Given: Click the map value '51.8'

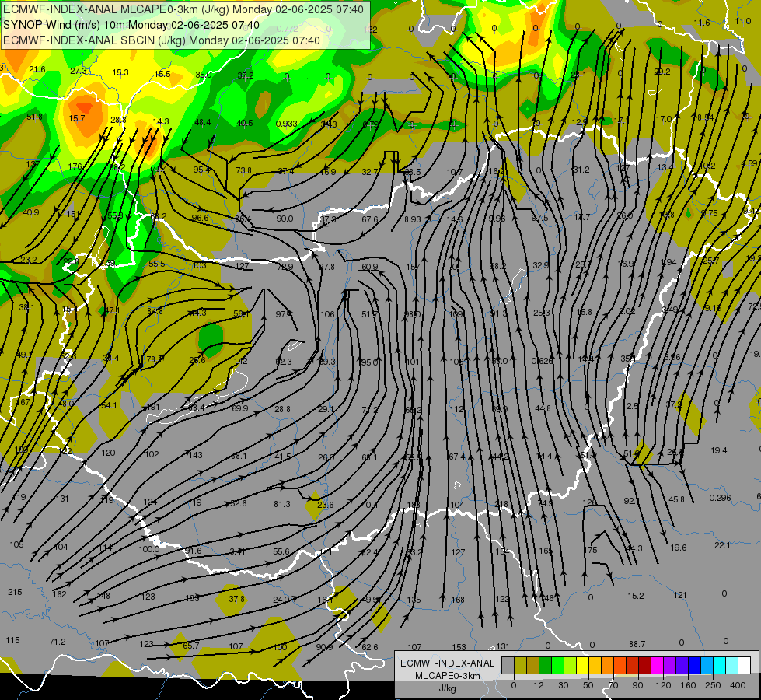Looking at the screenshot, I should 34,117.
